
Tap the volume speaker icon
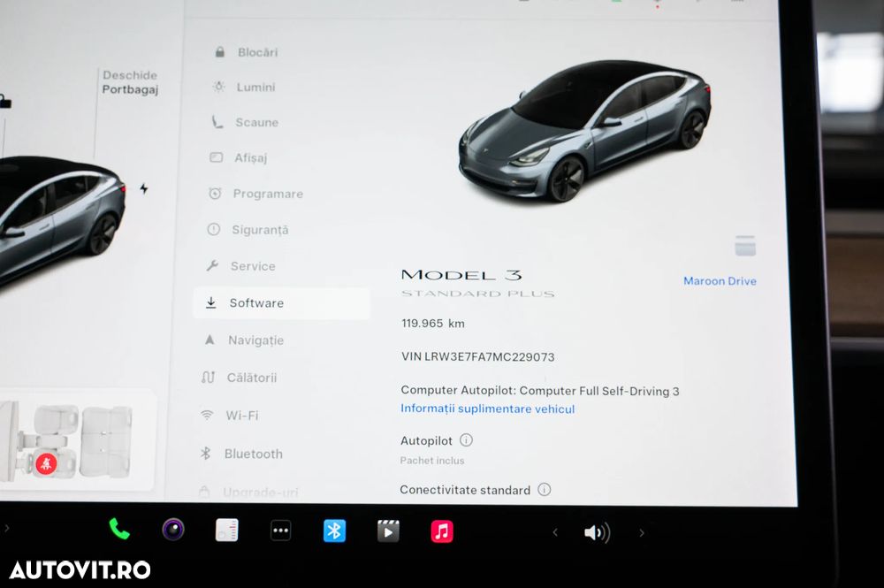tap(597, 533)
